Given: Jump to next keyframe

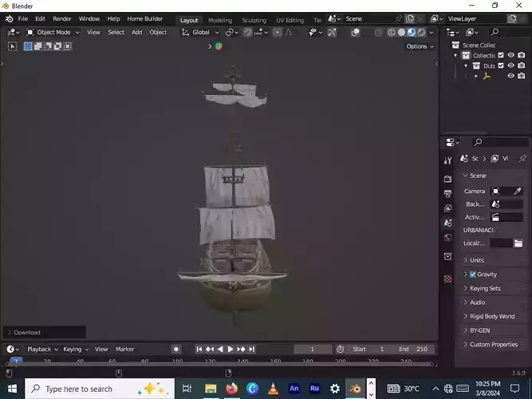Looking at the screenshot, I should [241, 349].
